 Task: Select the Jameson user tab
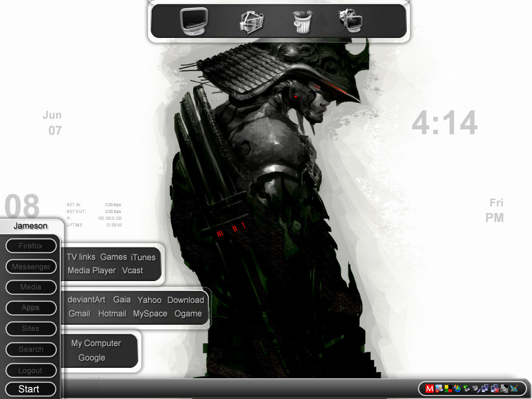coord(31,226)
